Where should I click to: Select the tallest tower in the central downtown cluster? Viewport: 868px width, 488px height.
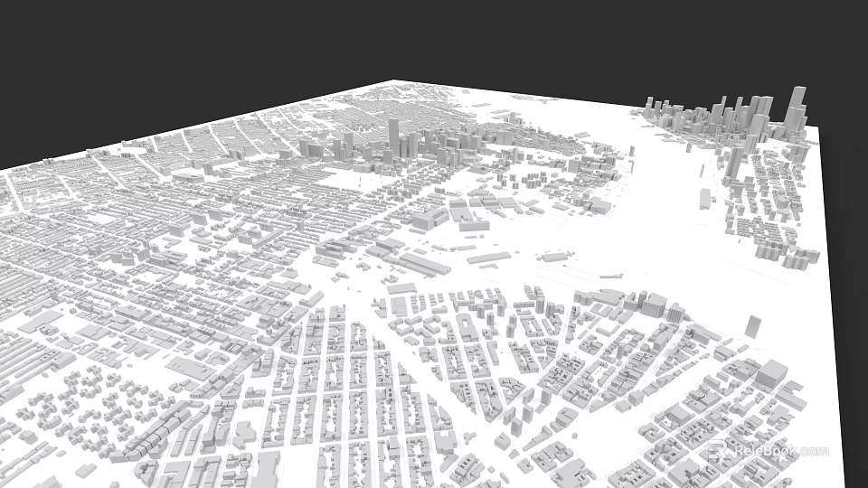393,137
